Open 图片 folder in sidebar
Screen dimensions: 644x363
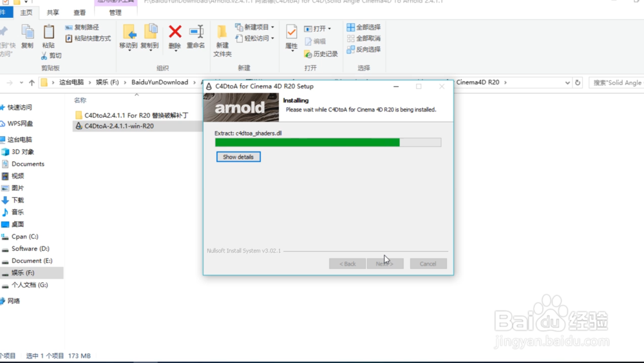pyautogui.click(x=17, y=188)
